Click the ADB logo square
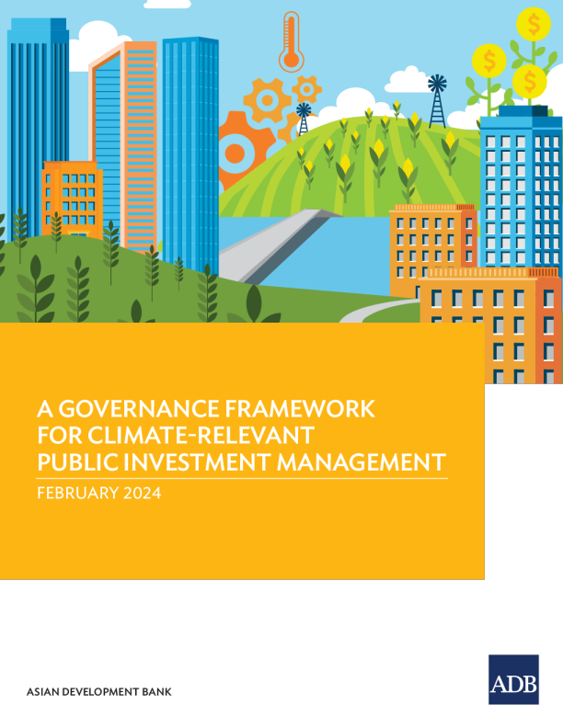Screen dimensions: 563x728 (x=513, y=679)
